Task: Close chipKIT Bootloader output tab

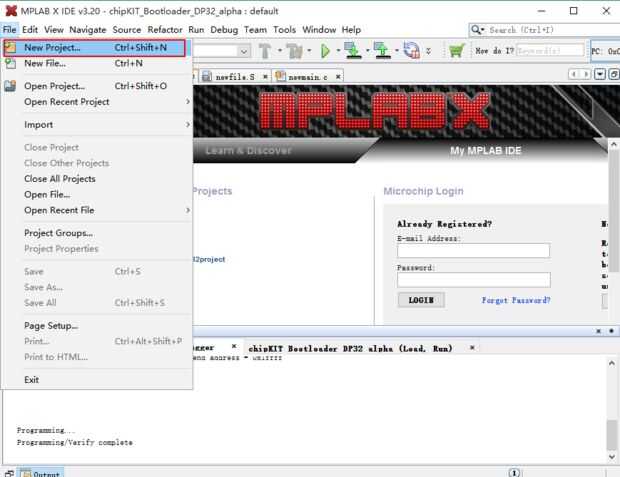Action: [472, 348]
